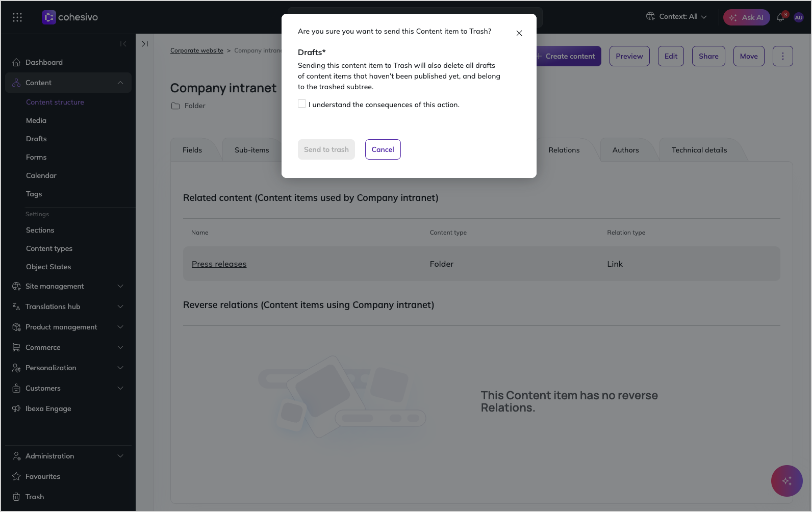Click the Edit button
Viewport: 812px width, 512px height.
pos(671,56)
